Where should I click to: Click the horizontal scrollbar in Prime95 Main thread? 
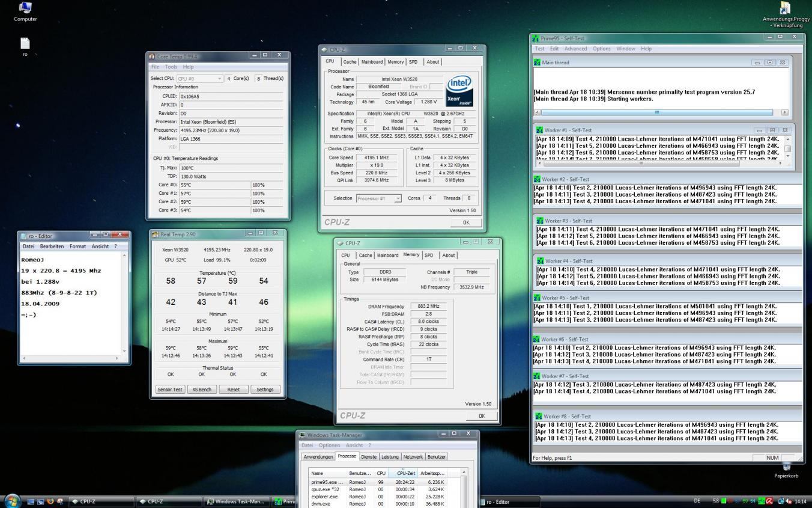pyautogui.click(x=661, y=112)
